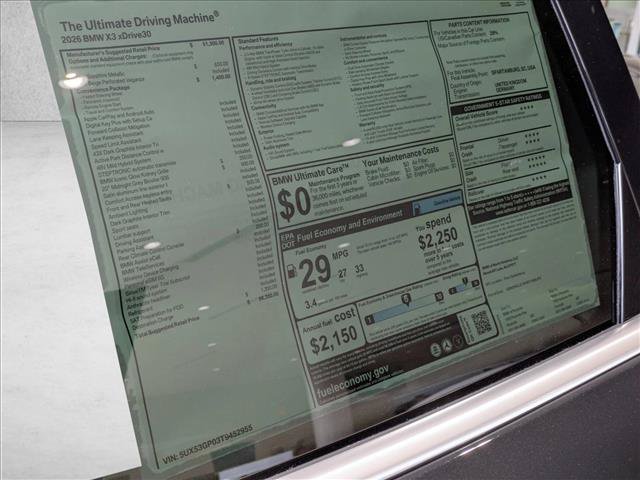The image size is (640, 480).
Task: Click the "$2,150" annual fuel cost
Action: tap(334, 340)
